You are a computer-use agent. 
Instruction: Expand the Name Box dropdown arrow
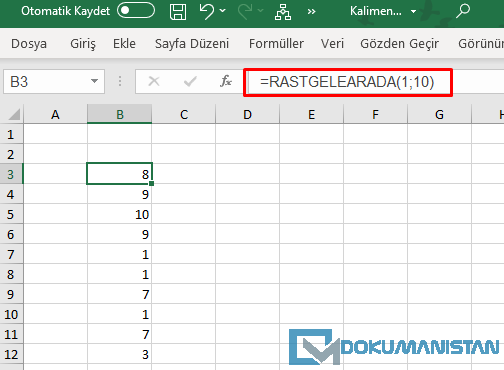(95, 81)
